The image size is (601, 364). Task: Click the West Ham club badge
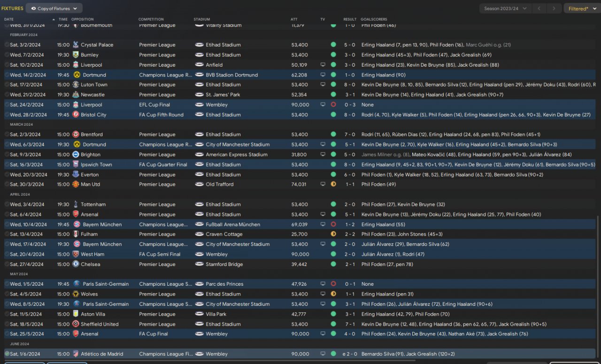click(76, 254)
